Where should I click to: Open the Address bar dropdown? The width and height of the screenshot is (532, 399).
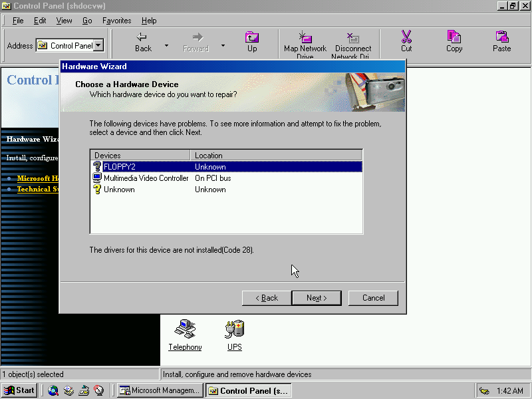click(99, 46)
